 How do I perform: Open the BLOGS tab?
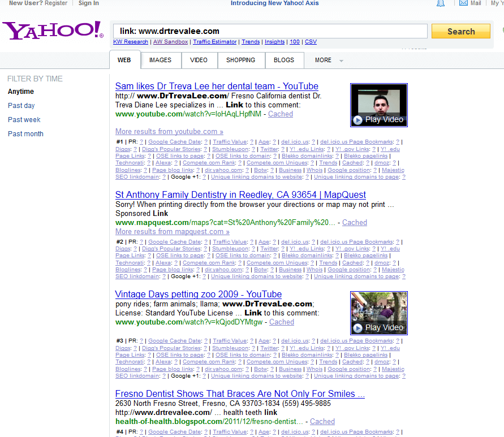coord(284,60)
